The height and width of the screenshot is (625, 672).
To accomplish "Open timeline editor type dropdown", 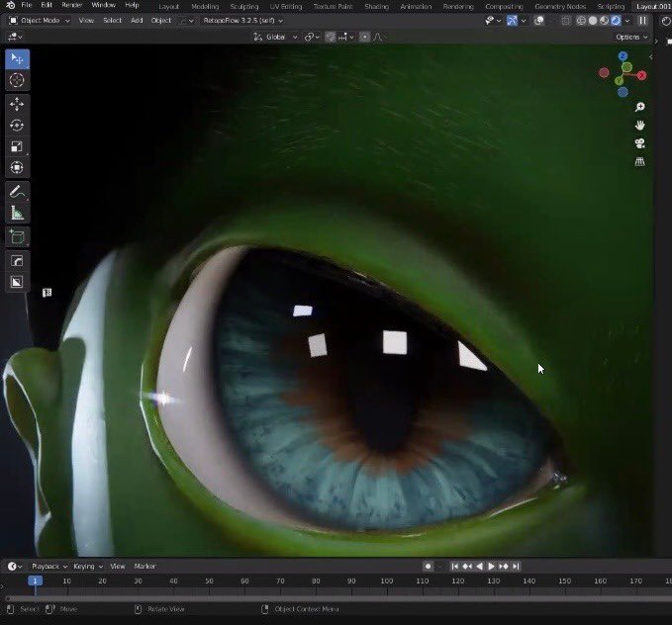I will coord(15,567).
